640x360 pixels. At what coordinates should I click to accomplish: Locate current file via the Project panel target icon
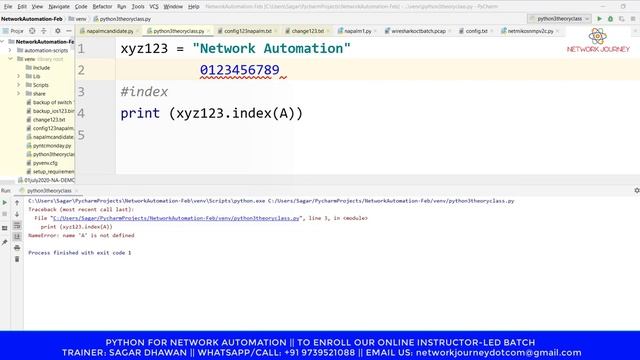coord(32,31)
